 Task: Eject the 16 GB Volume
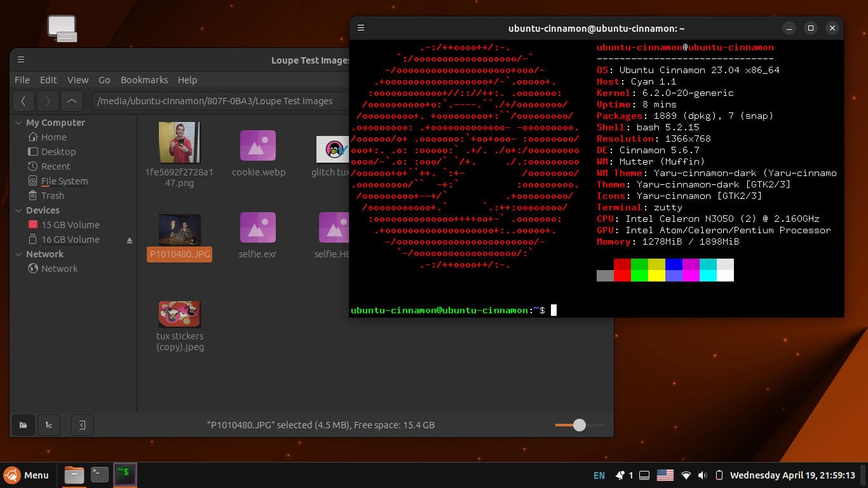[131, 240]
